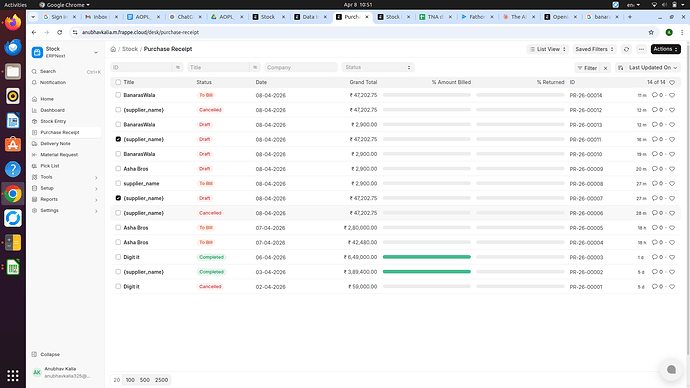Toggle the select-all checkbox in header
690x388 pixels.
[x=118, y=82]
